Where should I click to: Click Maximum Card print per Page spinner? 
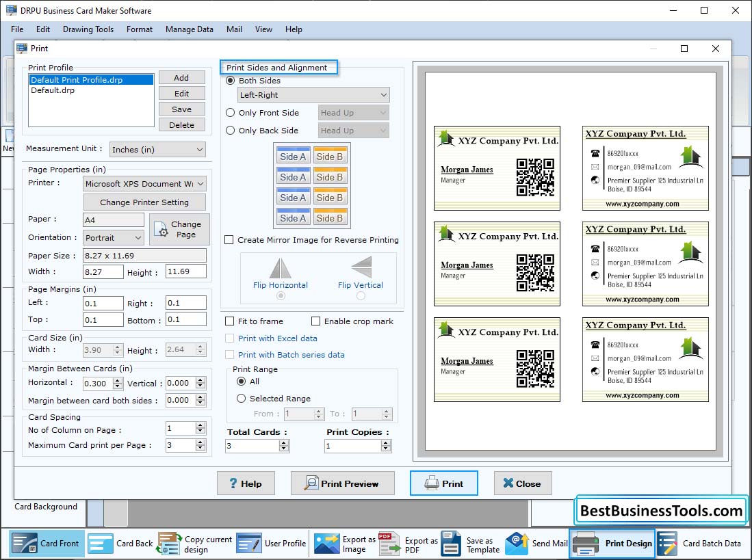click(185, 446)
